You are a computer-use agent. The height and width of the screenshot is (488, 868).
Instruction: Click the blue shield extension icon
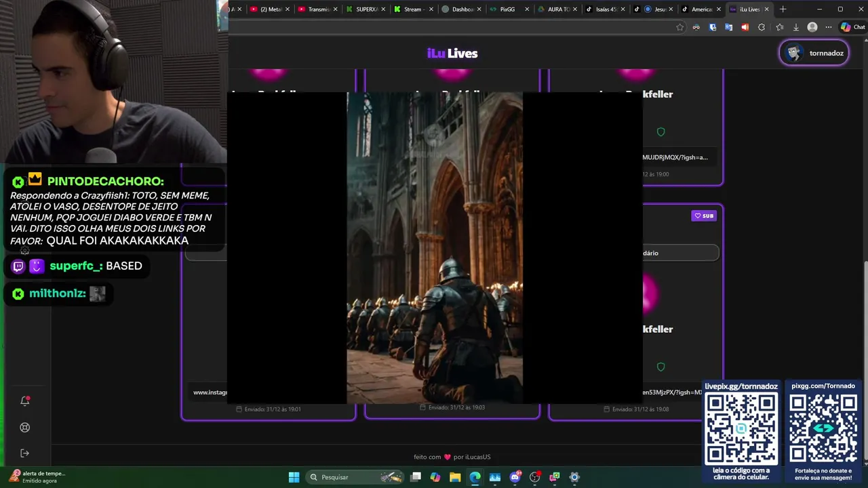tap(713, 27)
